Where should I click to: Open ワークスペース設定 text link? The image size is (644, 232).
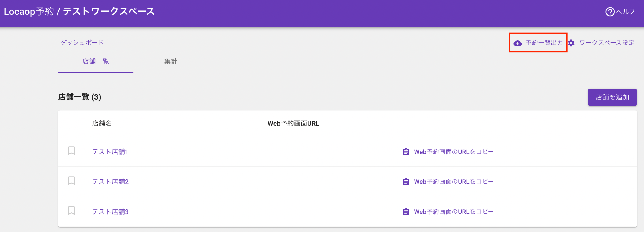click(x=607, y=43)
